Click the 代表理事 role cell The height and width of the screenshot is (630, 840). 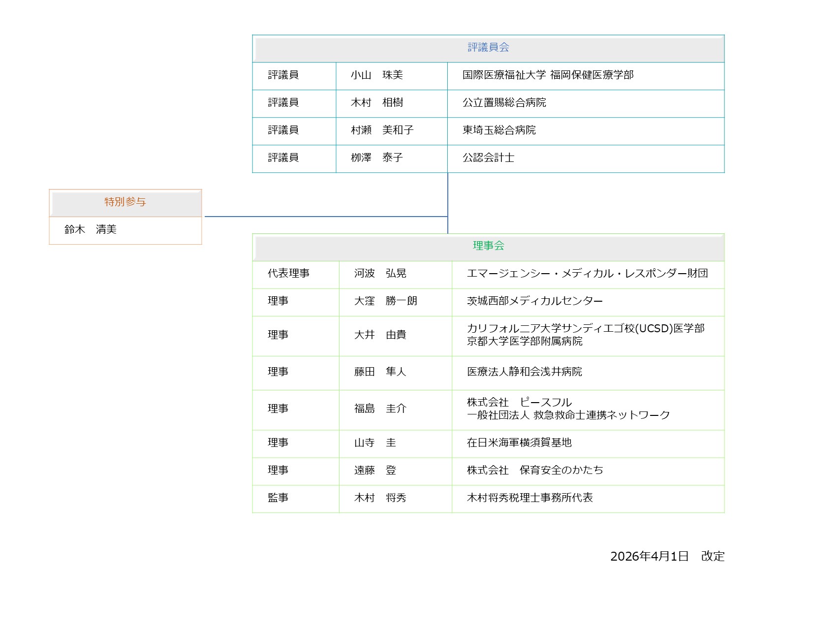pyautogui.click(x=288, y=274)
